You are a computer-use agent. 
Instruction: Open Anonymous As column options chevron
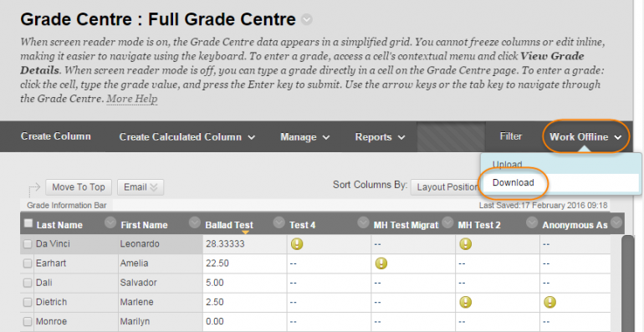pyautogui.click(x=616, y=222)
